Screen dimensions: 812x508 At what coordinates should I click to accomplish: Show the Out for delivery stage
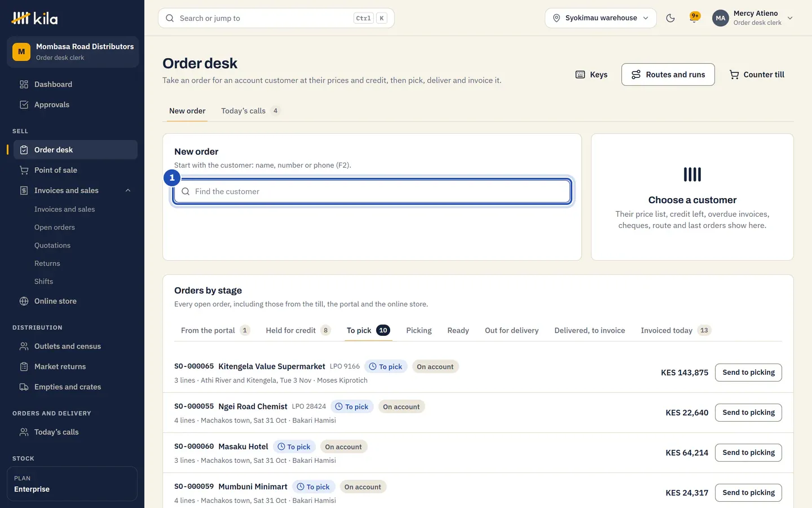point(511,330)
